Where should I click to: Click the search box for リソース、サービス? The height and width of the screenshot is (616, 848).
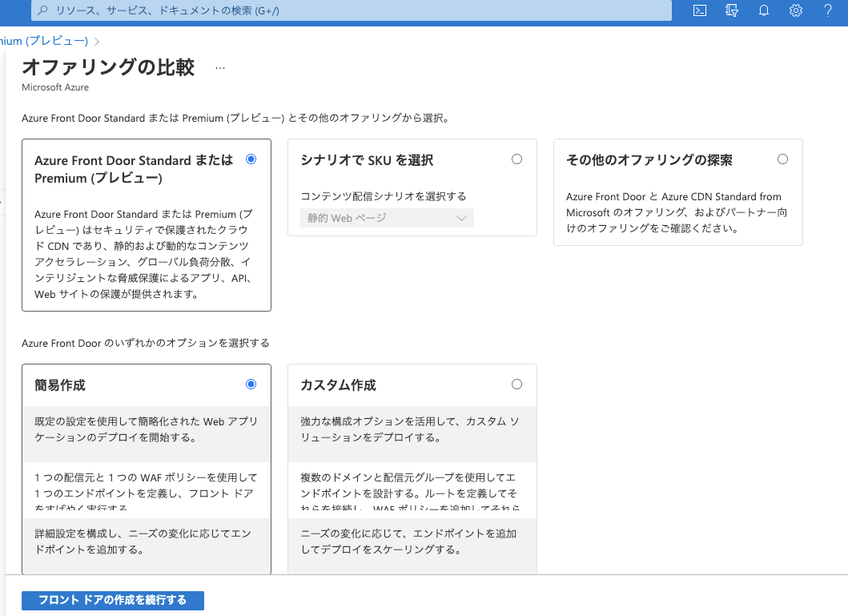[x=351, y=10]
